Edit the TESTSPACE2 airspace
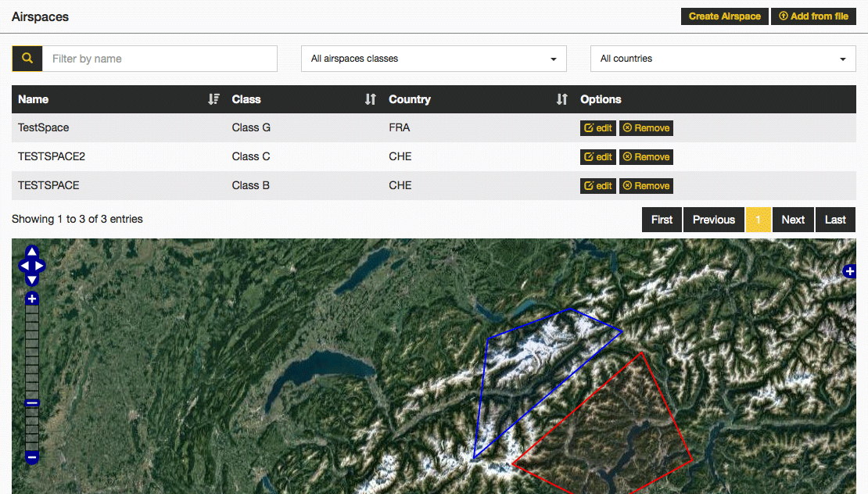 point(598,156)
